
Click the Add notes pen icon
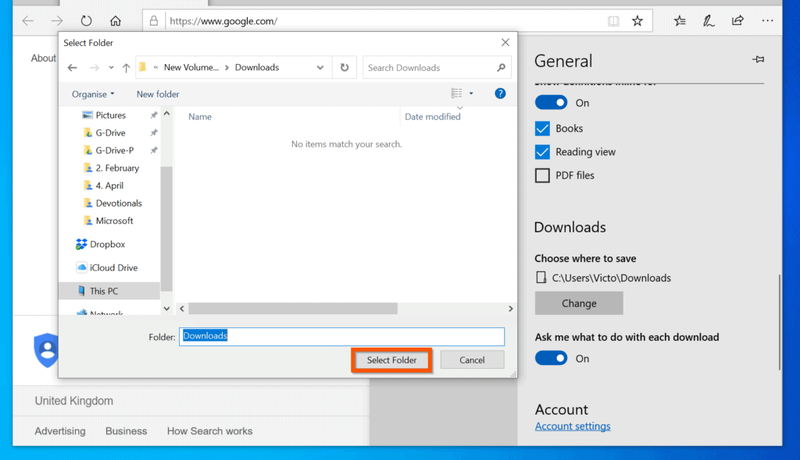tap(708, 21)
